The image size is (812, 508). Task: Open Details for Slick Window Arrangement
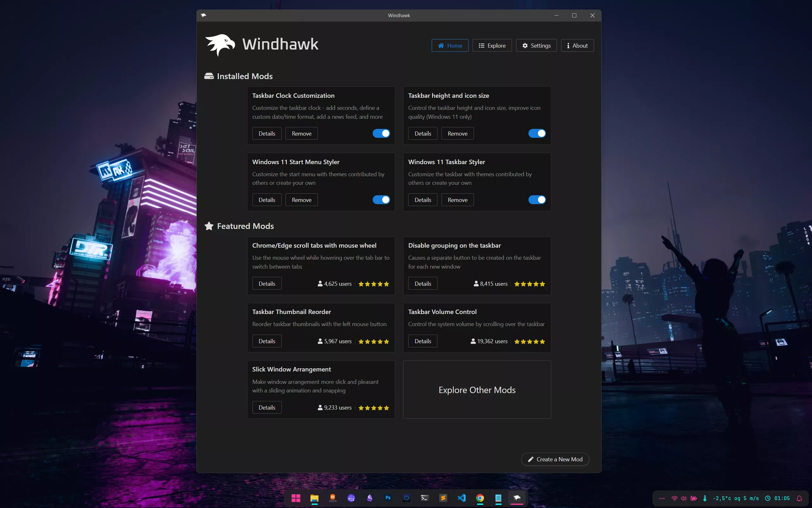pyautogui.click(x=267, y=408)
